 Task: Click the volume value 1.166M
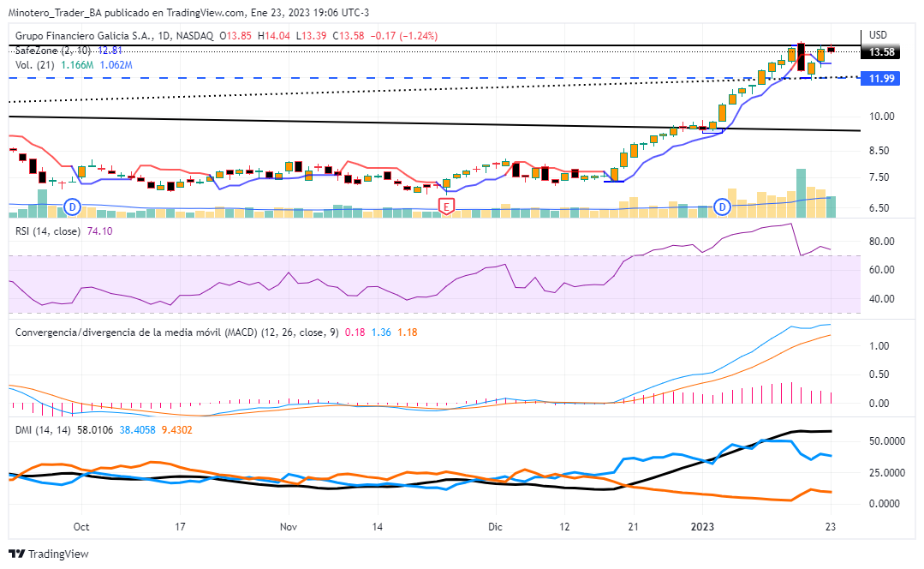77,65
